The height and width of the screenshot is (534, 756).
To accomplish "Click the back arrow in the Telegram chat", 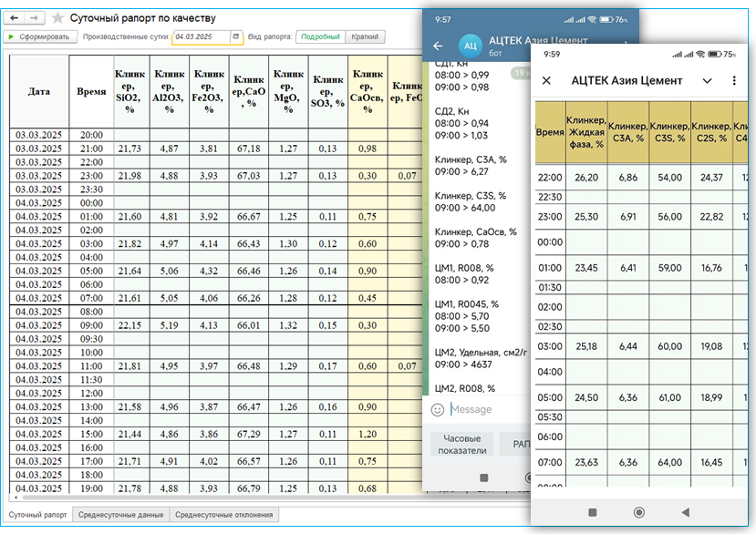I will tap(438, 46).
